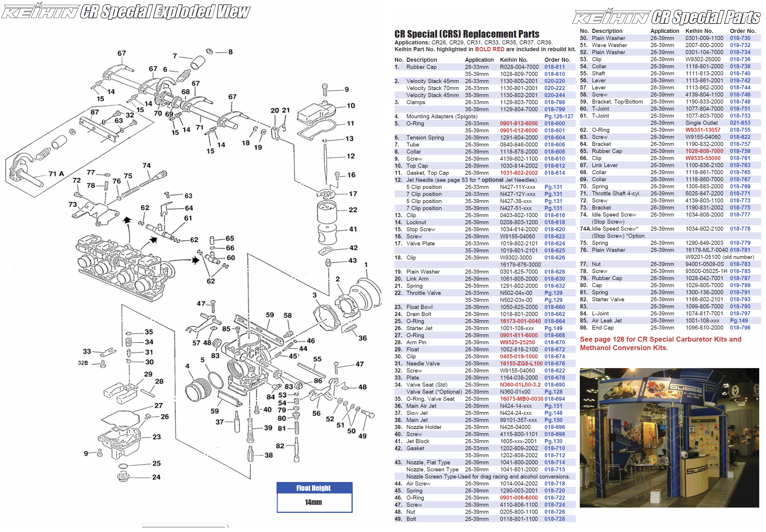Select red part number W9525-25250 Arm Pin

[x=517, y=342]
